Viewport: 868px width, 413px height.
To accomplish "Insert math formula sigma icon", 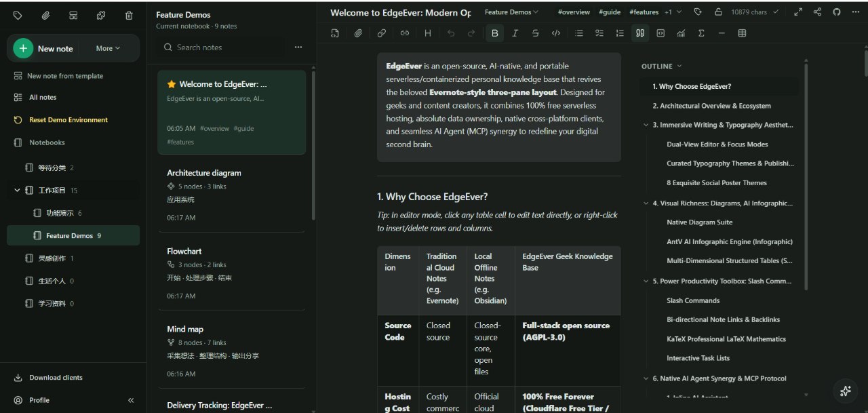I will coord(701,33).
